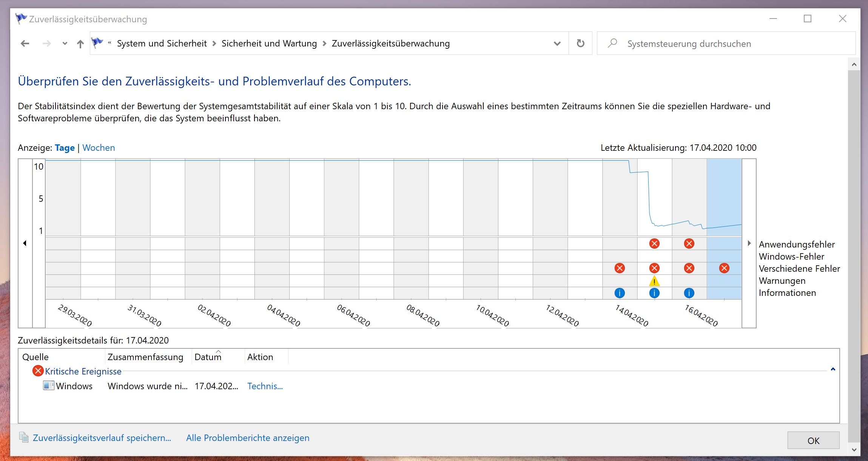868x461 pixels.
Task: Open the recent locations dropdown arrow
Action: pyautogui.click(x=65, y=43)
